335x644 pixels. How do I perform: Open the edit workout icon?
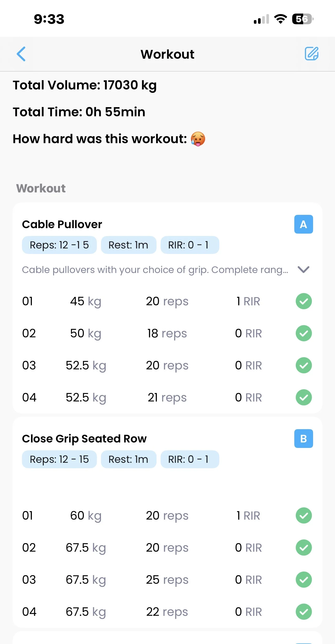312,54
